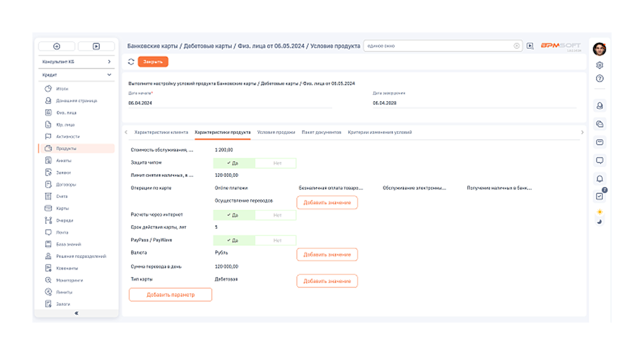Open the plus icon button in sidebar top
644x355 pixels.
(57, 46)
